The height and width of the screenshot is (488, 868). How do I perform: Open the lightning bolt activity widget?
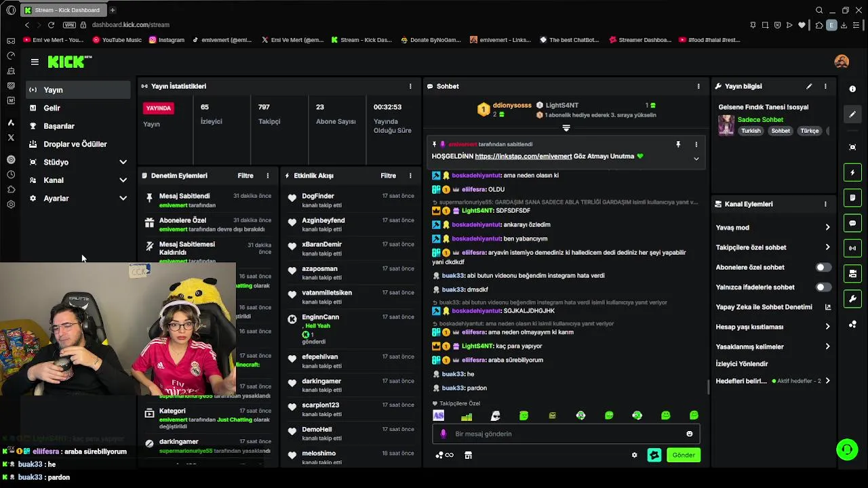tap(852, 172)
